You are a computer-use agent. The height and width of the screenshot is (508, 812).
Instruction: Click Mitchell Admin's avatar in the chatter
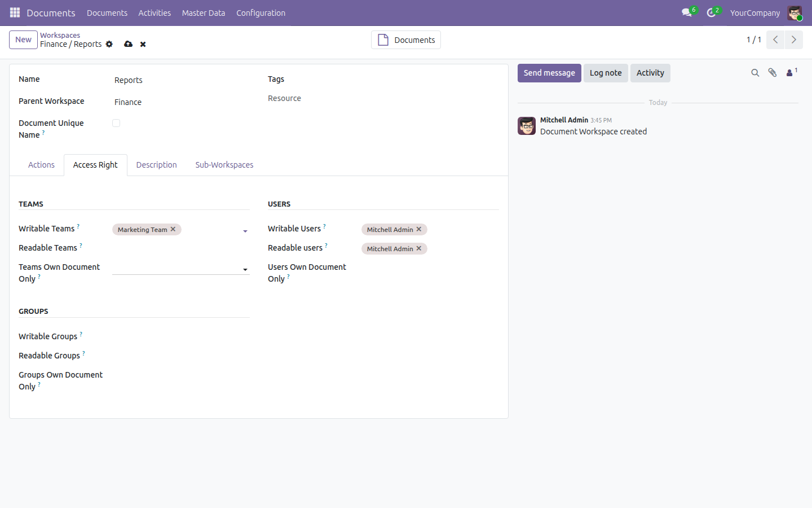[x=527, y=126]
